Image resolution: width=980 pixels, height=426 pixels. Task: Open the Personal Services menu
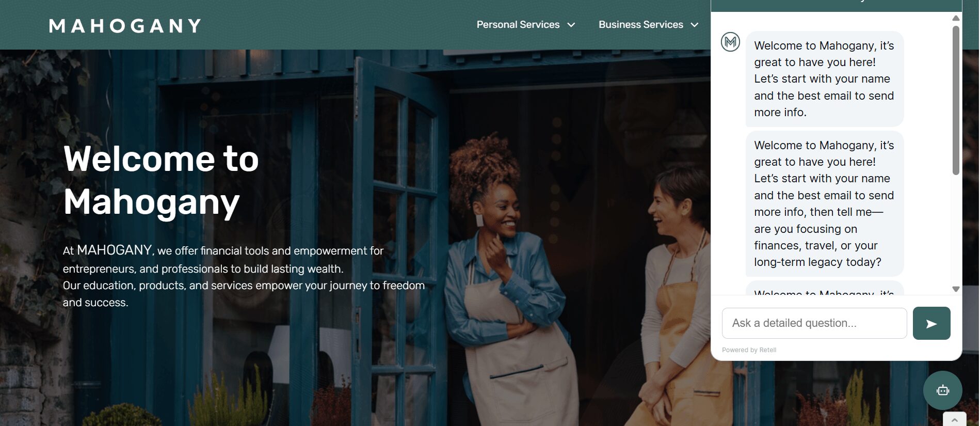click(x=518, y=25)
